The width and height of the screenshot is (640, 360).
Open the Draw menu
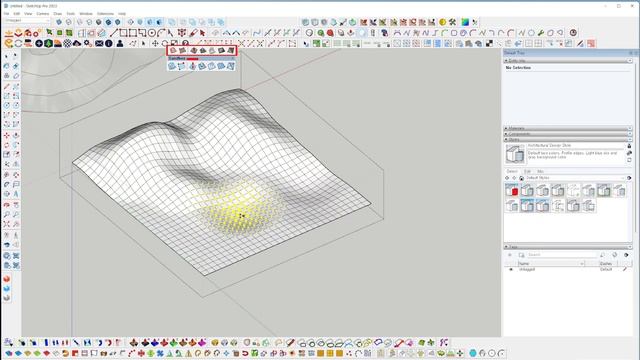point(58,13)
